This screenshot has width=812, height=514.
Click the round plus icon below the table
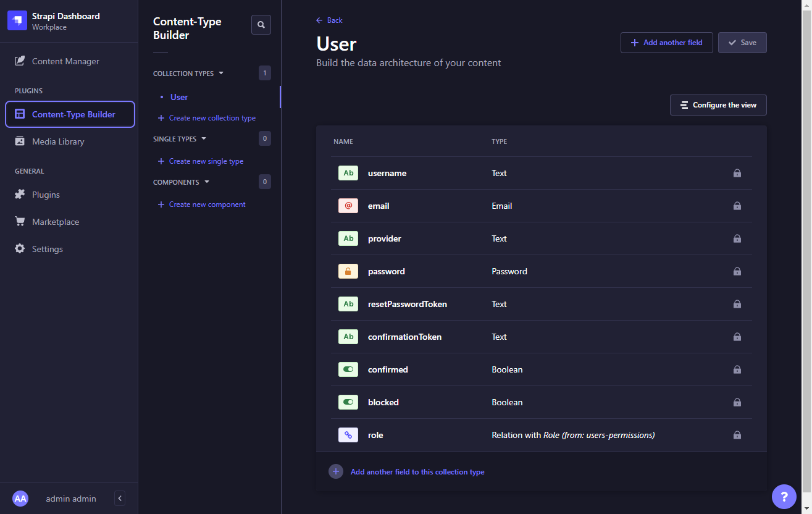pyautogui.click(x=336, y=472)
